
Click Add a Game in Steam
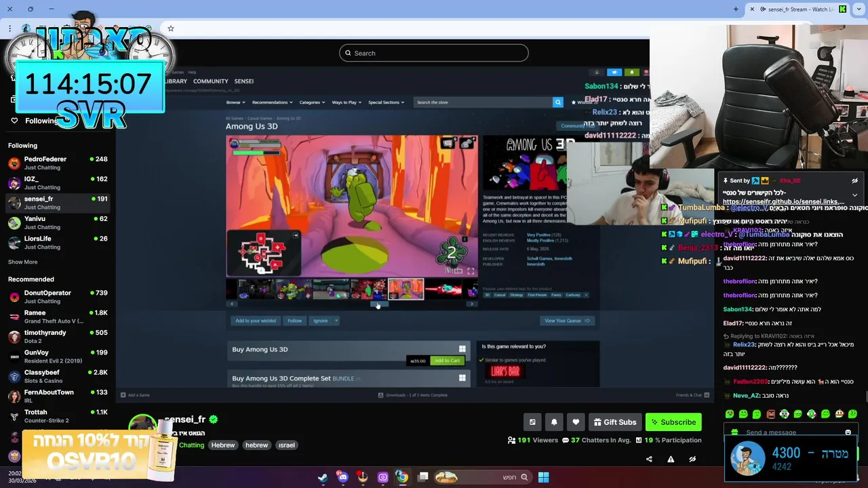point(135,395)
